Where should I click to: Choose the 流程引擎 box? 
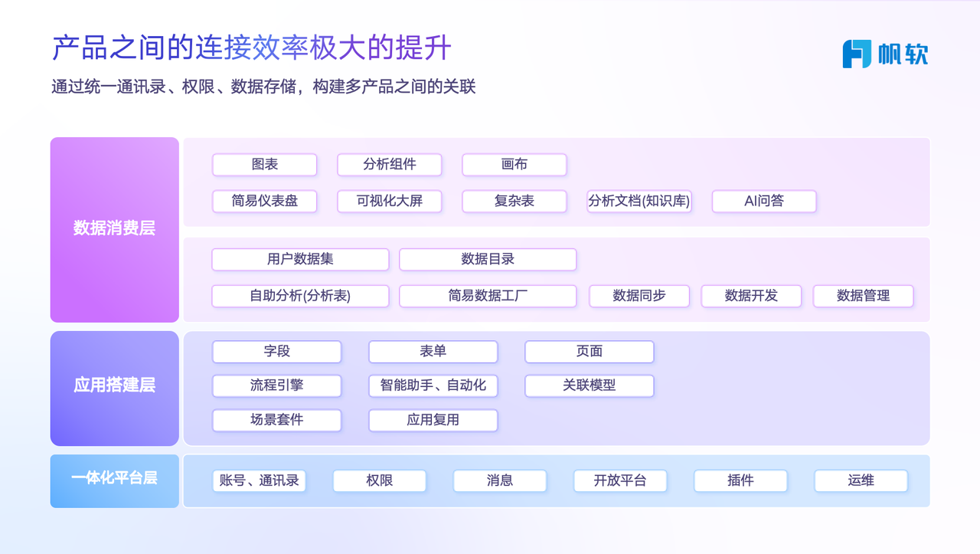click(x=276, y=385)
